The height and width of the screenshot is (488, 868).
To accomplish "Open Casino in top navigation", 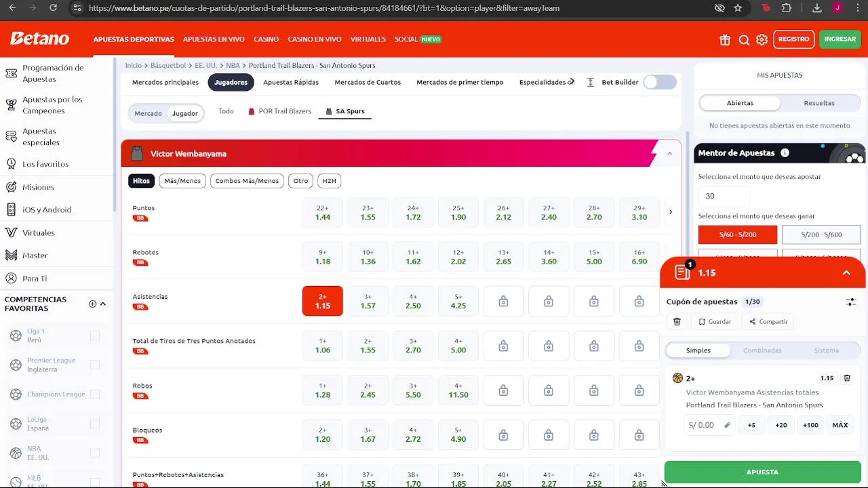I will tap(266, 39).
